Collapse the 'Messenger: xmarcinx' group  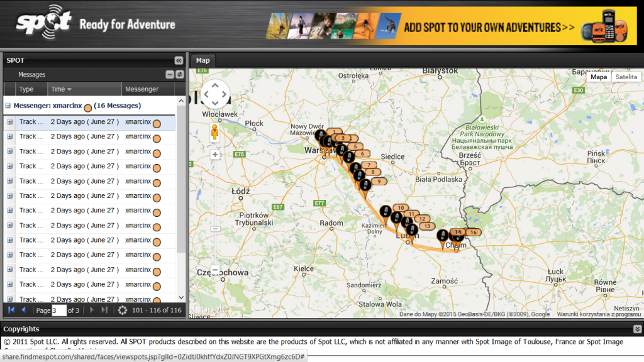8,106
